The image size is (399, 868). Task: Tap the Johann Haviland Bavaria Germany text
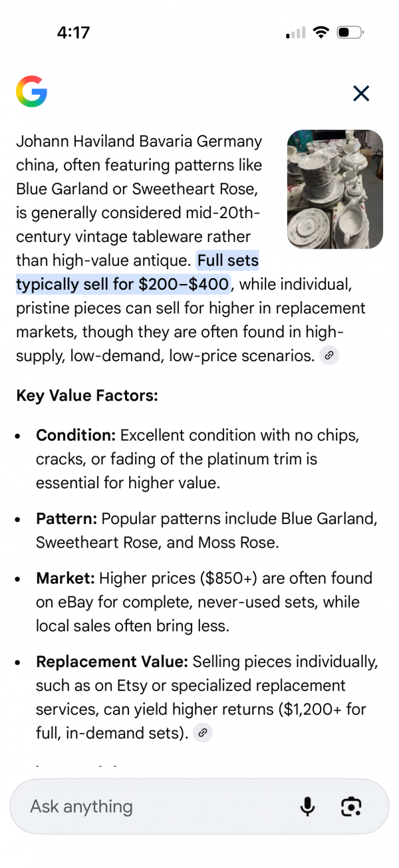tap(138, 142)
